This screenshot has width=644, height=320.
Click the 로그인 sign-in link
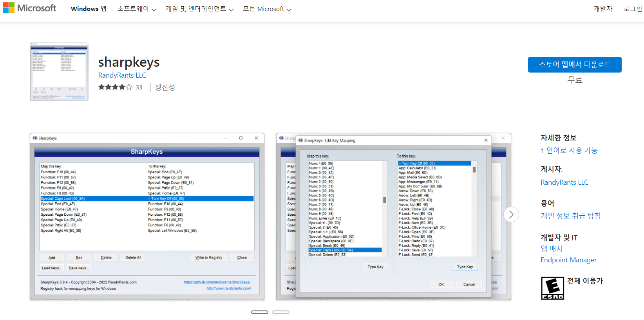tap(633, 9)
